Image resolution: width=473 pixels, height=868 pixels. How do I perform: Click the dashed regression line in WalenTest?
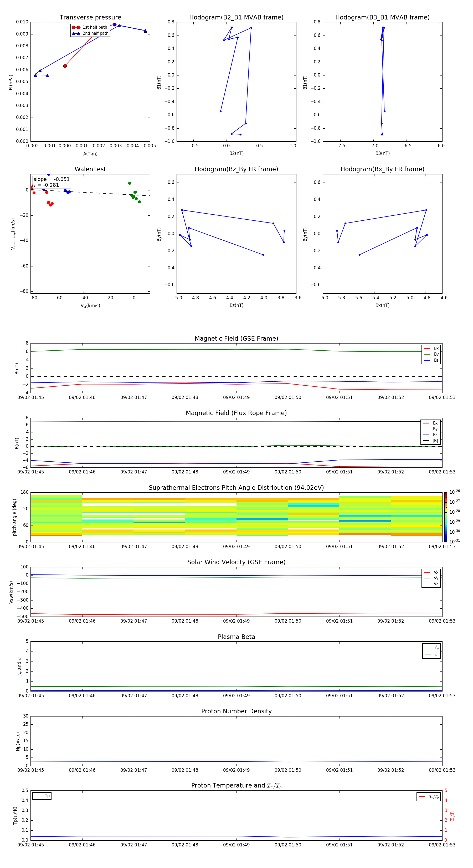coord(90,192)
